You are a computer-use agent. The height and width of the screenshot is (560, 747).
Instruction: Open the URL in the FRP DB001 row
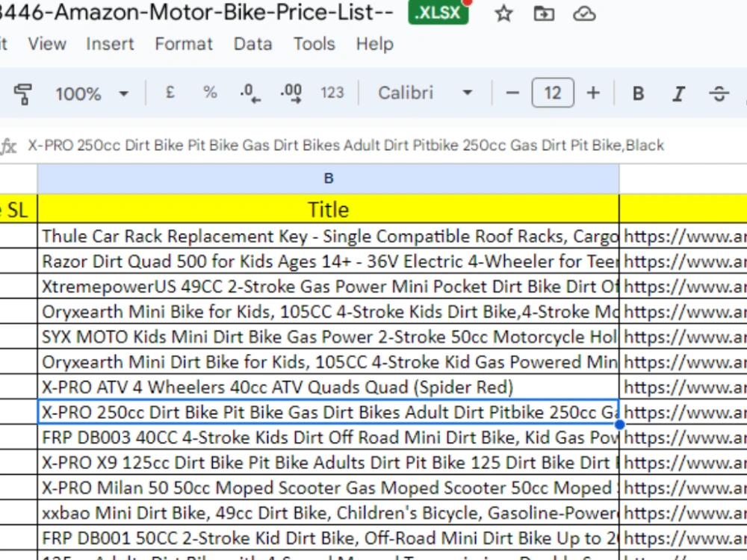point(685,538)
